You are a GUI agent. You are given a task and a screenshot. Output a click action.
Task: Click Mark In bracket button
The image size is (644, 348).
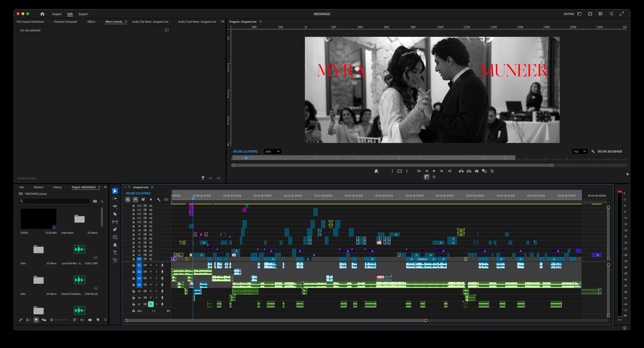[x=392, y=171]
